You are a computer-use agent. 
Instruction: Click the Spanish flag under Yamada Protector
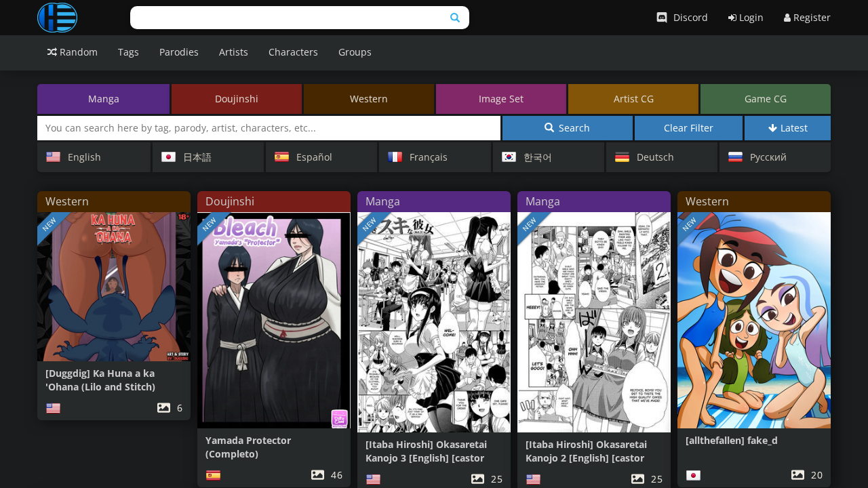coord(213,475)
